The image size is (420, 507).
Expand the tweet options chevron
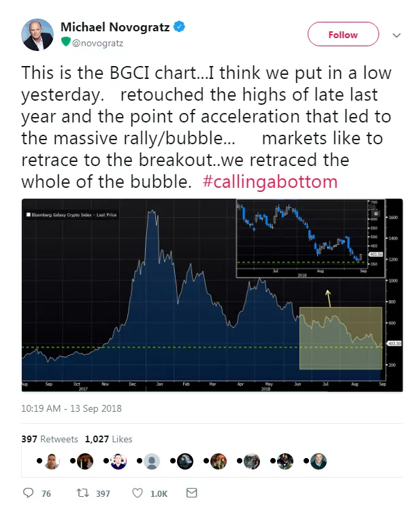coord(396,35)
